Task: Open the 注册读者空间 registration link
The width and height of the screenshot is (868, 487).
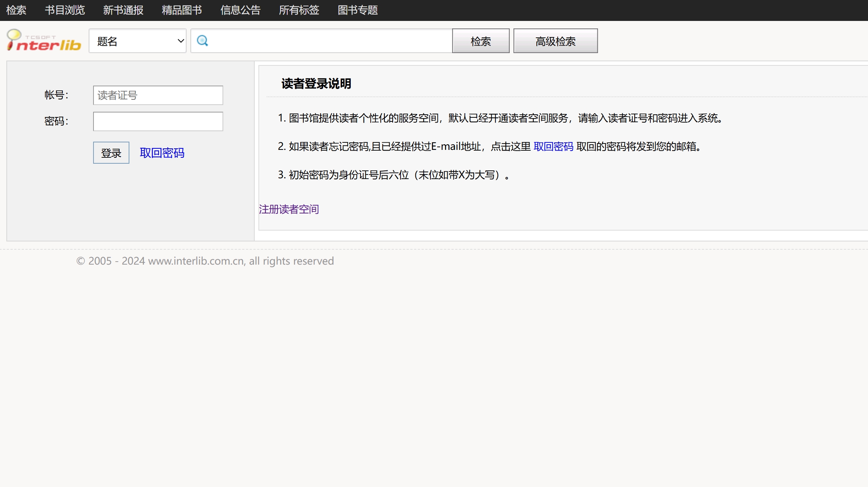Action: tap(289, 209)
